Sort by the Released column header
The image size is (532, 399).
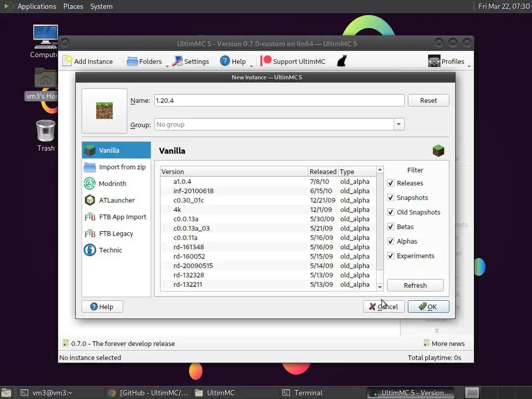tap(323, 171)
